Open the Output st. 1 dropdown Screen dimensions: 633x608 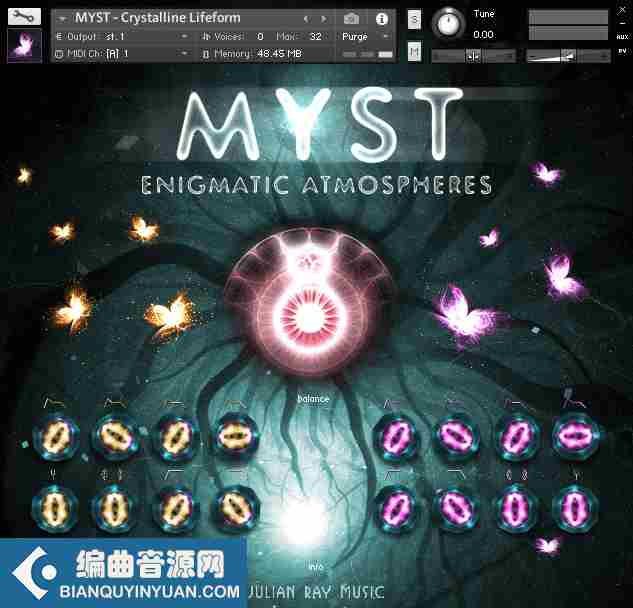(122, 37)
